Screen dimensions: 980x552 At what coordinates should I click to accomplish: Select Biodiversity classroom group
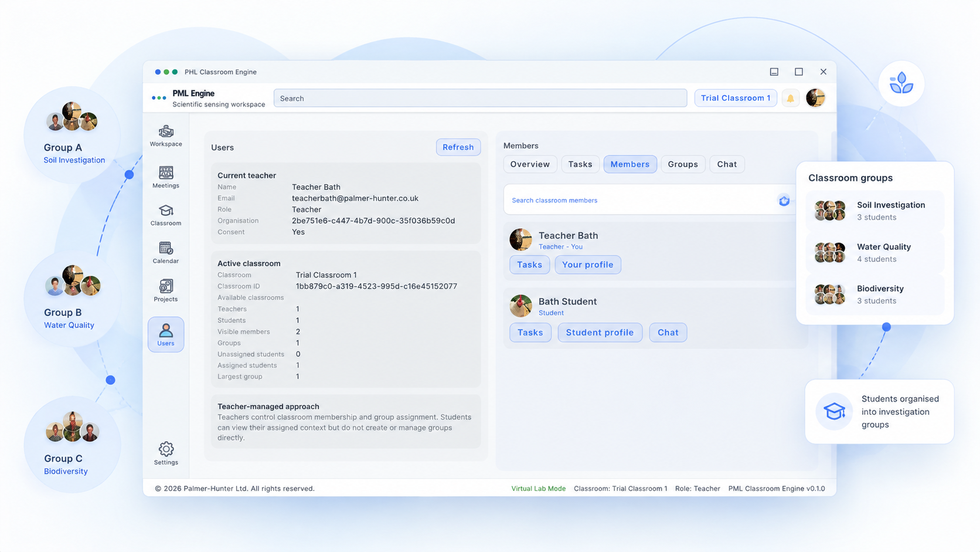point(875,294)
